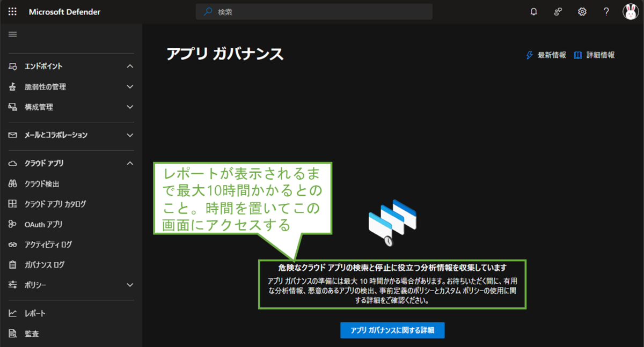Image resolution: width=644 pixels, height=347 pixels.
Task: Click the 最新情報 lightning icon
Action: [x=530, y=55]
